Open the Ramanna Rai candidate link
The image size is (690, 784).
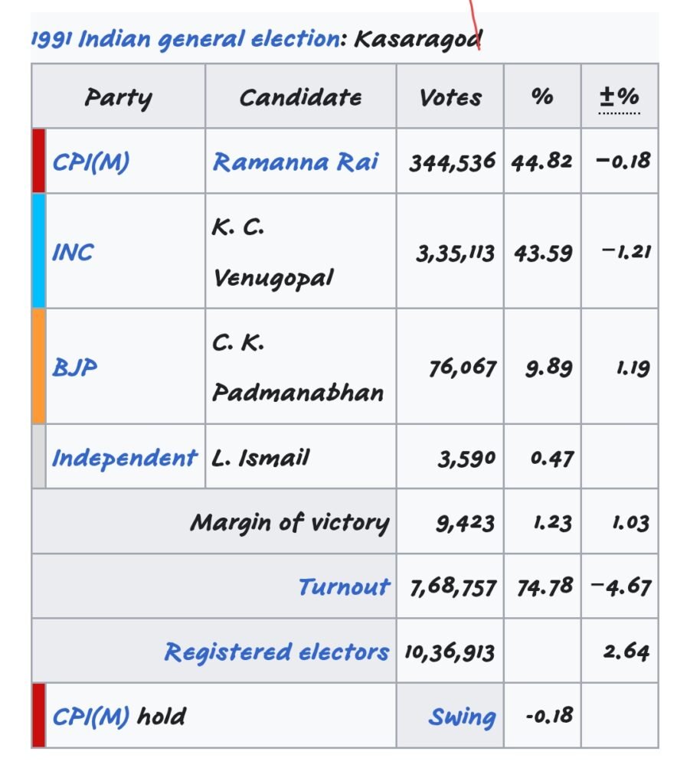pos(296,162)
